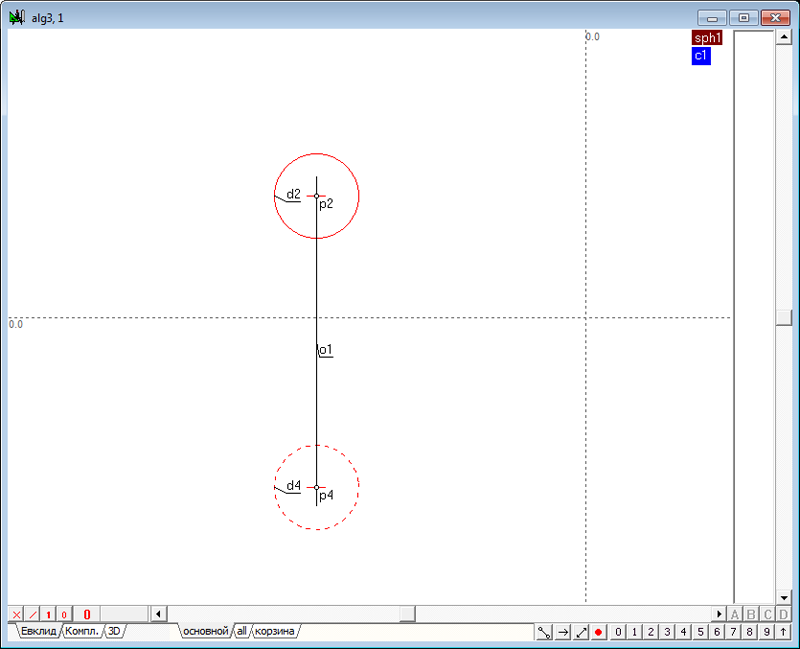The width and height of the screenshot is (800, 649).
Task: Click the small red 1 button
Action: click(48, 614)
